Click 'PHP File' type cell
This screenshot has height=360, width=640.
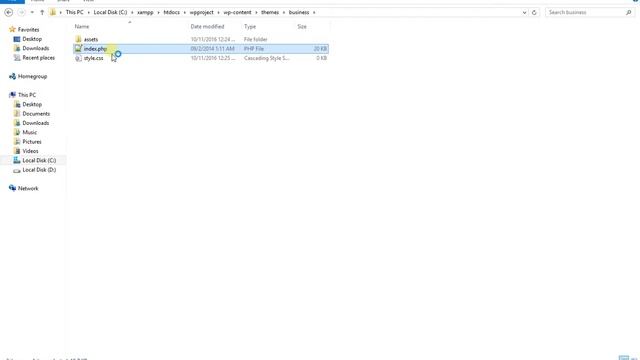254,49
